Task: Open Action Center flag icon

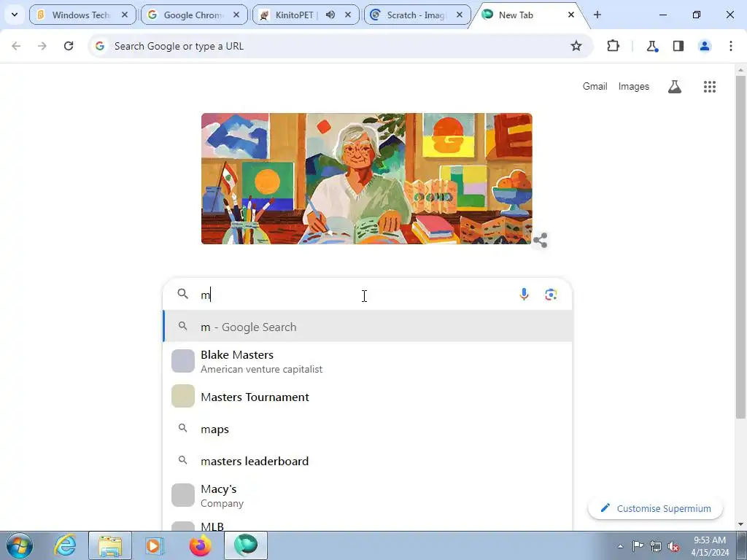Action: pyautogui.click(x=638, y=546)
